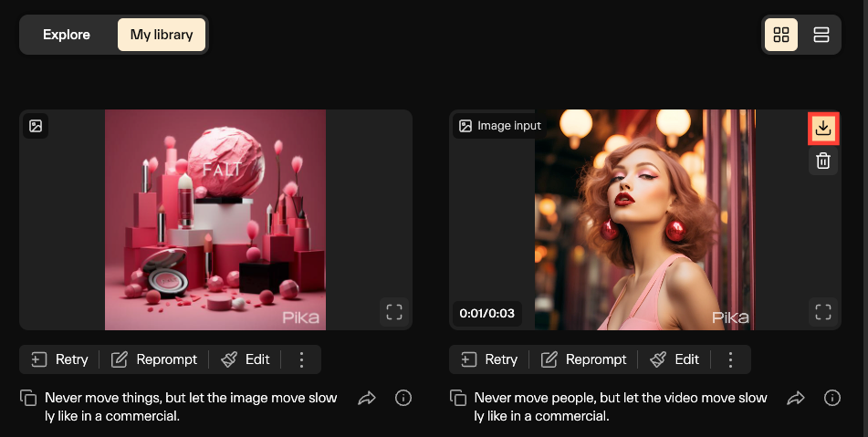Delete the woman portrait video
The image size is (868, 437).
click(822, 161)
